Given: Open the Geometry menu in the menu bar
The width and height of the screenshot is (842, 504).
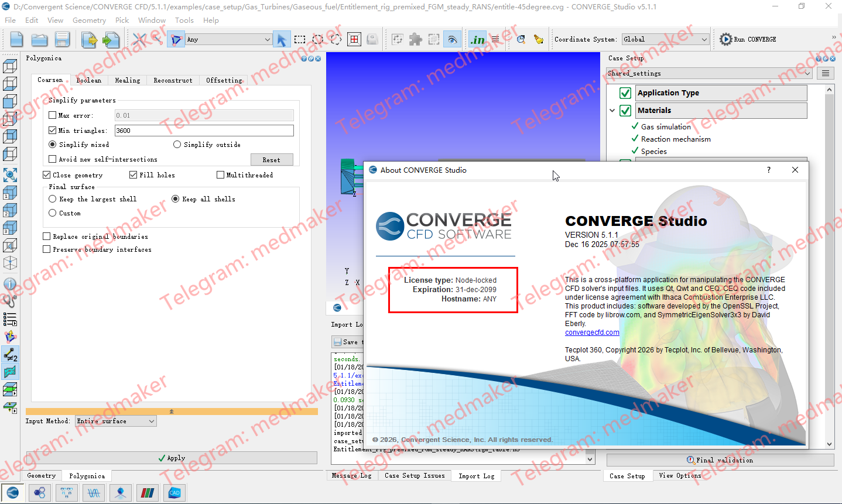Looking at the screenshot, I should point(89,20).
